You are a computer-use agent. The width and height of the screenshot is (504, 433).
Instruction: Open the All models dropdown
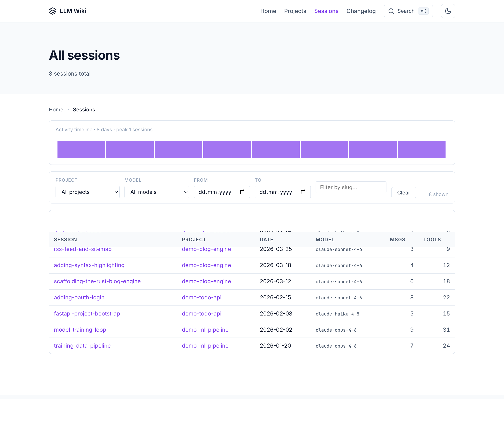[x=156, y=192]
